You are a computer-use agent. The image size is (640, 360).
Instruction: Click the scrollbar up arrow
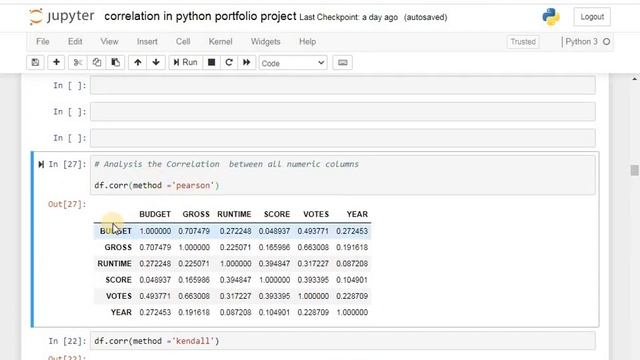coord(634,79)
